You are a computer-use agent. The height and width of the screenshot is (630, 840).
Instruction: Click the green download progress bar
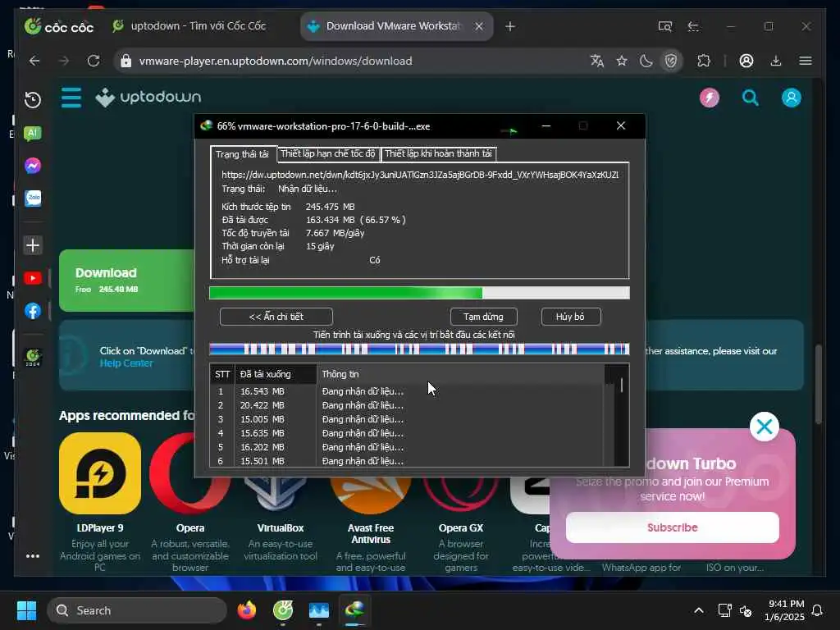419,293
